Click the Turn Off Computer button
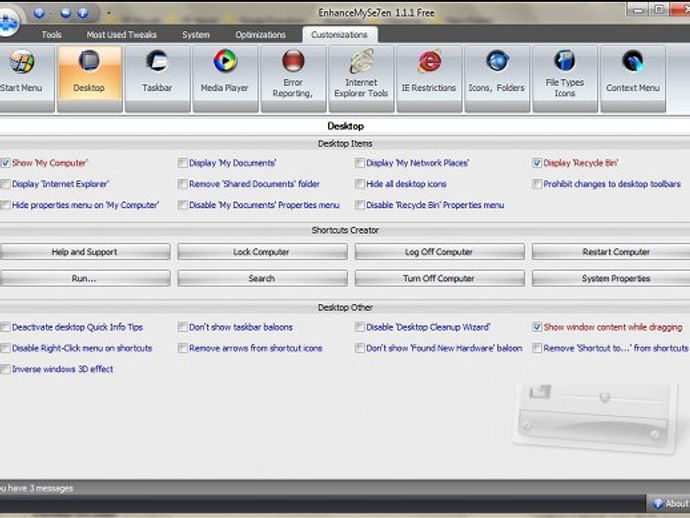The height and width of the screenshot is (518, 690). [440, 279]
